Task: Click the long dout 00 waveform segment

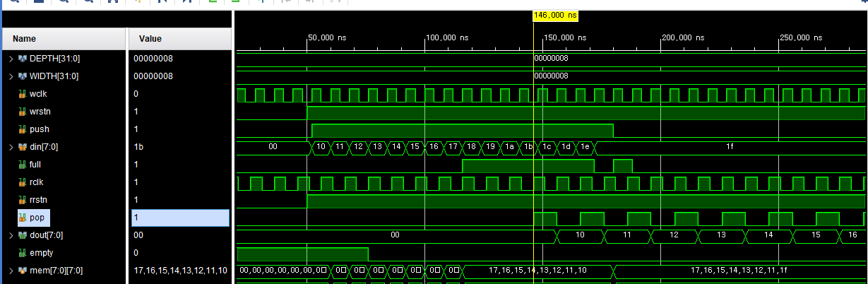Action: [x=396, y=235]
